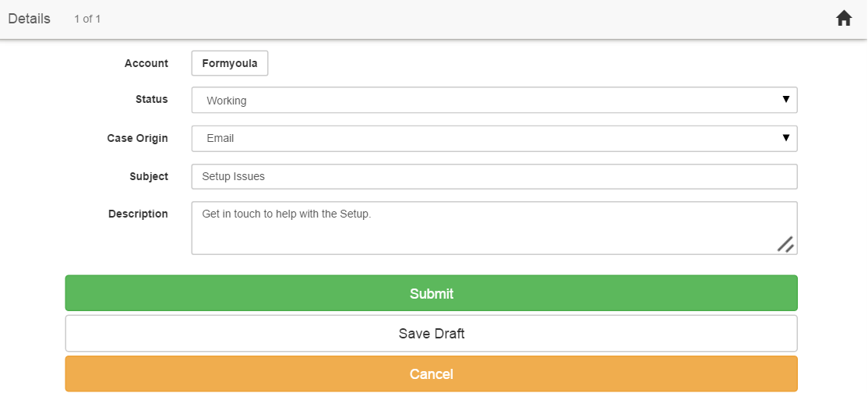Click the Account field label
This screenshot has height=393, width=868.
pyautogui.click(x=146, y=63)
